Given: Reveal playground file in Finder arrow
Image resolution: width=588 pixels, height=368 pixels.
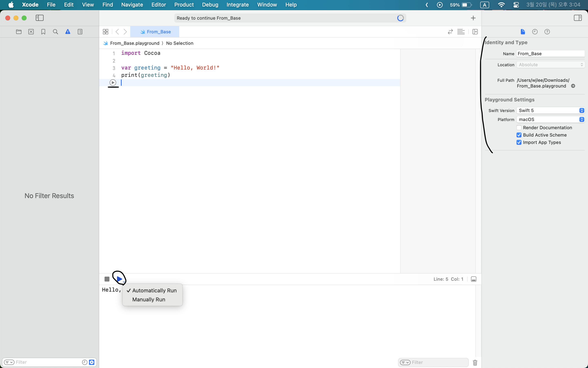Looking at the screenshot, I should 573,86.
